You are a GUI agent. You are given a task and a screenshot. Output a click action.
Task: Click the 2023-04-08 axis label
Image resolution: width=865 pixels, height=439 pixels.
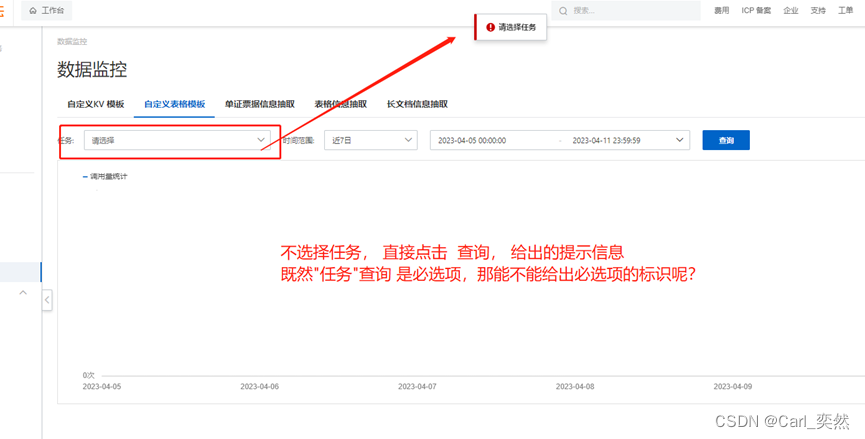click(x=575, y=387)
